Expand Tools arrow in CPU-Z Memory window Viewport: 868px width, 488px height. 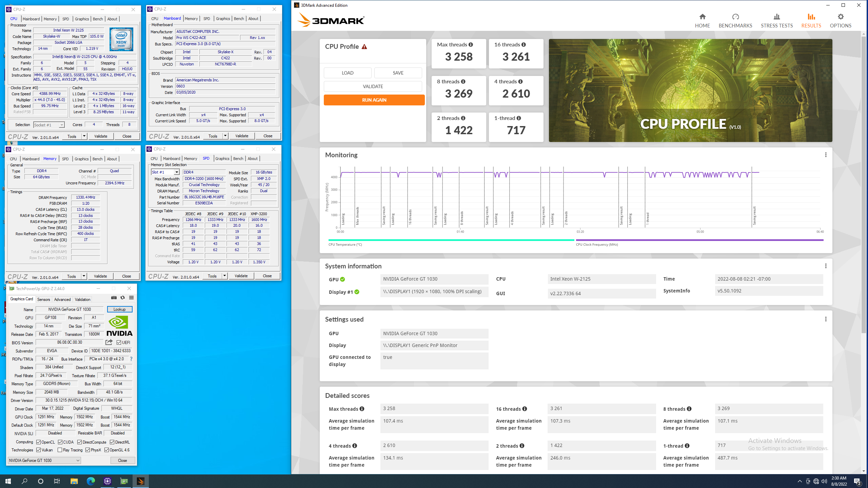click(84, 276)
